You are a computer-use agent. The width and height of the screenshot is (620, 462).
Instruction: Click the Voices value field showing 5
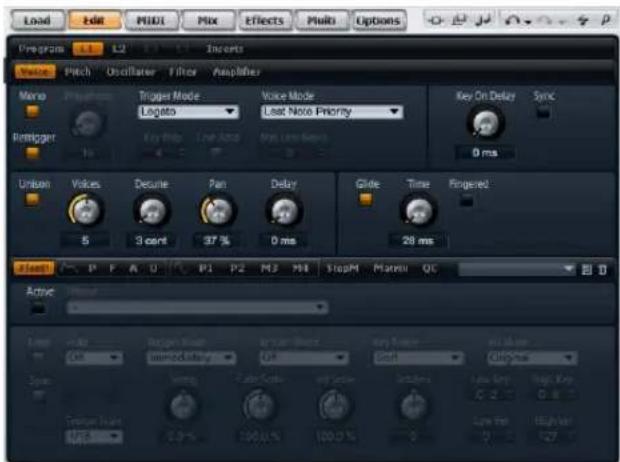coord(85,240)
